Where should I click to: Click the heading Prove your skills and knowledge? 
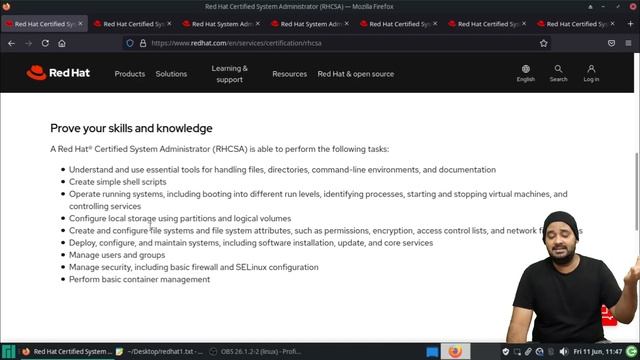[x=131, y=128]
